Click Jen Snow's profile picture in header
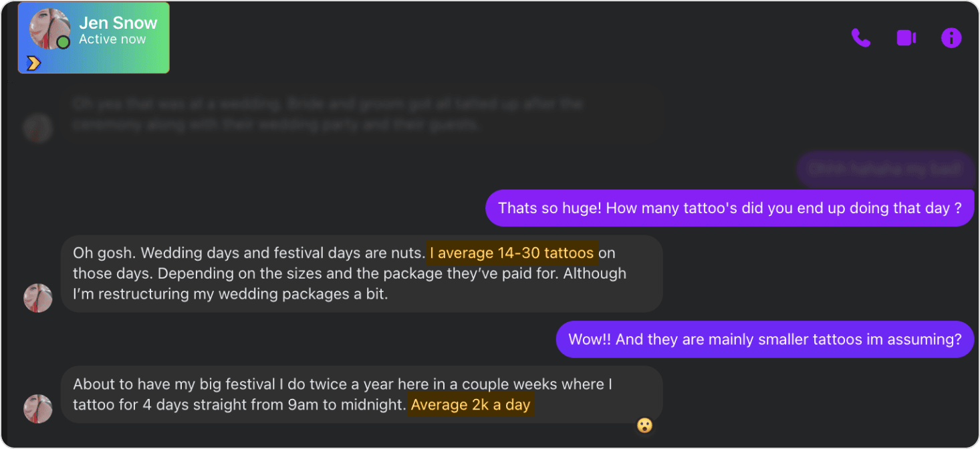 click(49, 29)
